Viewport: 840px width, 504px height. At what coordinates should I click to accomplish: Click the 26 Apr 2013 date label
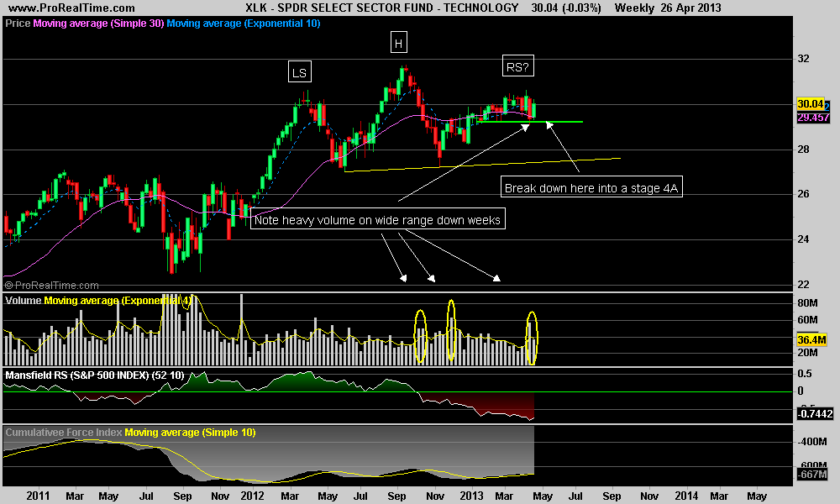click(690, 8)
